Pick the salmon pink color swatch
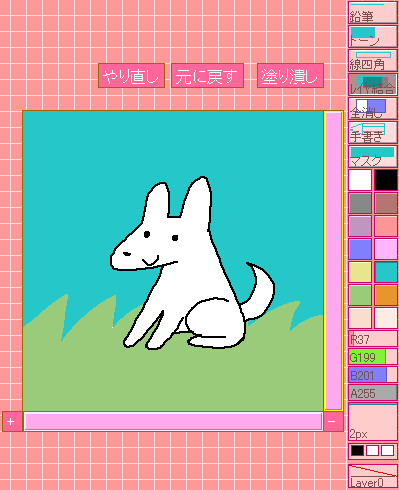The width and height of the screenshot is (399, 490). click(386, 226)
